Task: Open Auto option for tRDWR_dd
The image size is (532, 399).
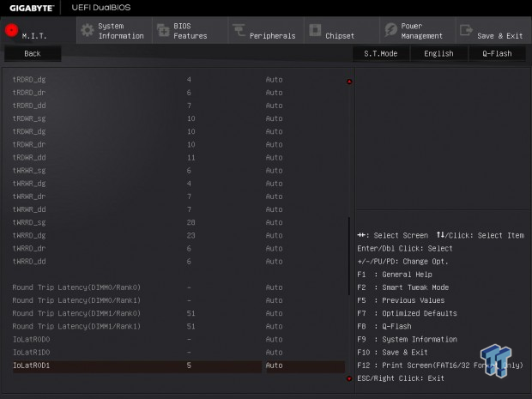Action: [274, 157]
